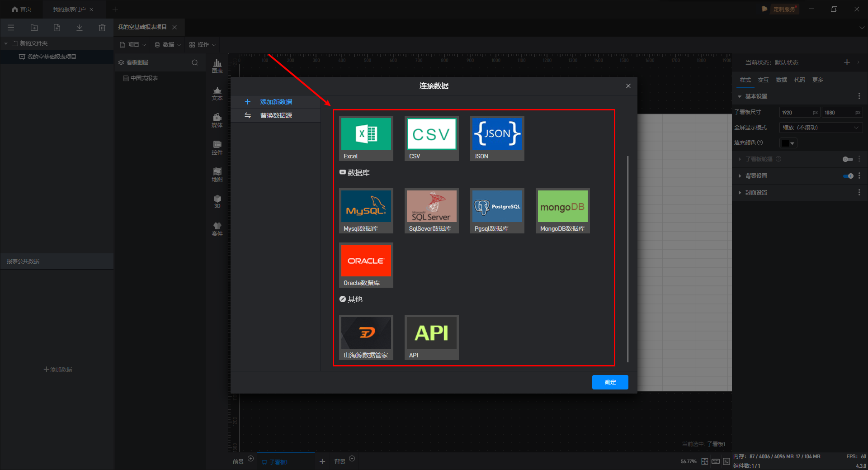The height and width of the screenshot is (470, 868).
Task: Select the Pgsql数据库 source
Action: click(497, 211)
